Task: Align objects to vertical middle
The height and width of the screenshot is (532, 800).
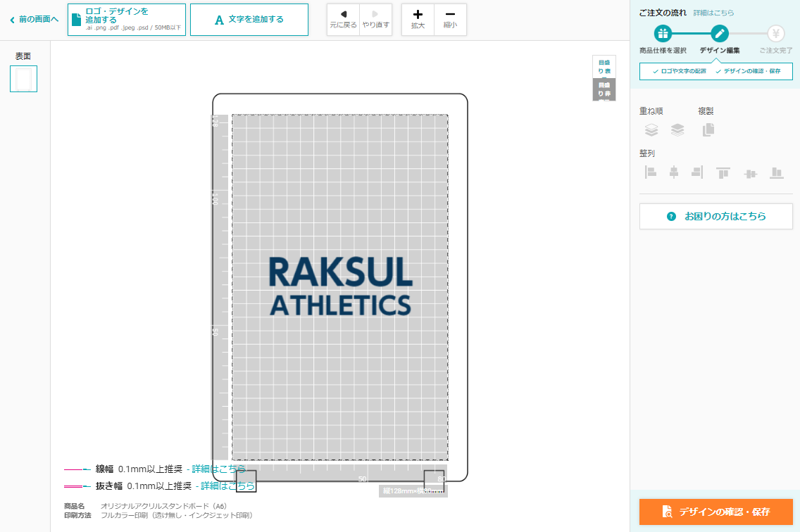Action: click(751, 174)
